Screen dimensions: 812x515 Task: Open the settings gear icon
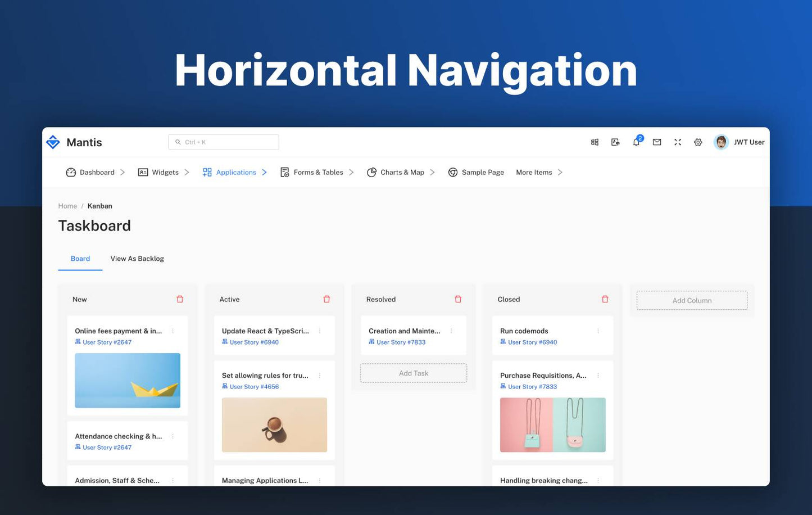(x=698, y=142)
